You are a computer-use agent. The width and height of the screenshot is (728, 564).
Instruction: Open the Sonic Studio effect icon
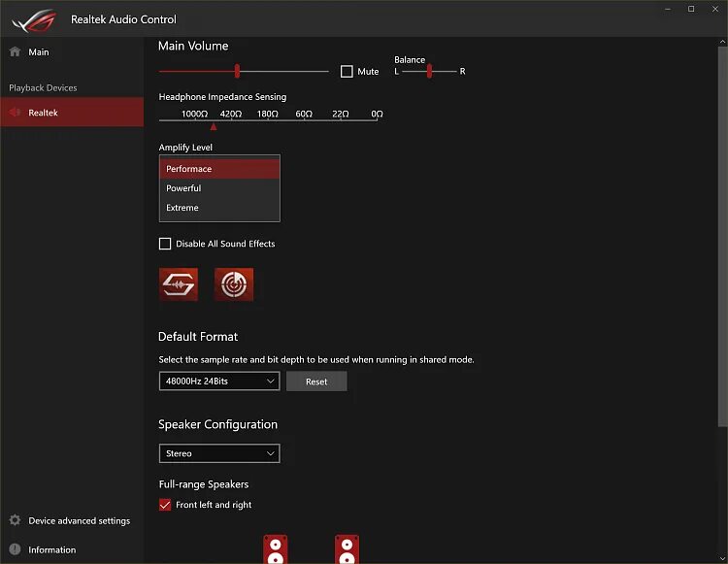(179, 284)
